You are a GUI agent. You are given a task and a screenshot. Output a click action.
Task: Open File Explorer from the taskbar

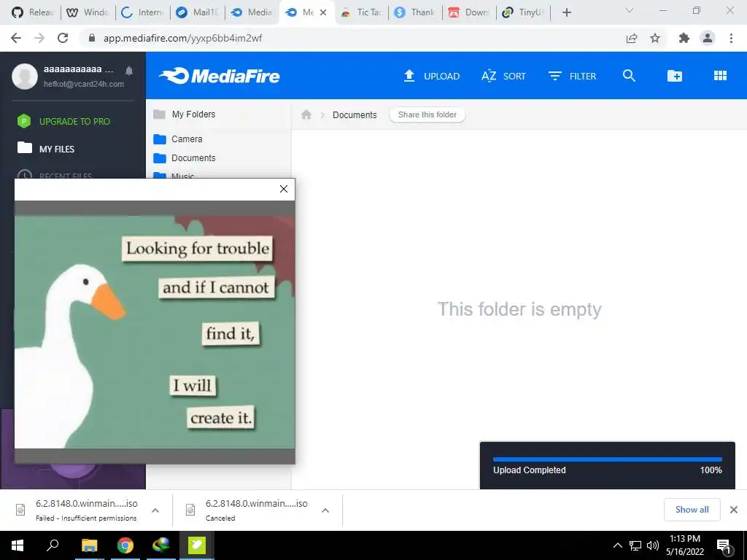pos(89,545)
